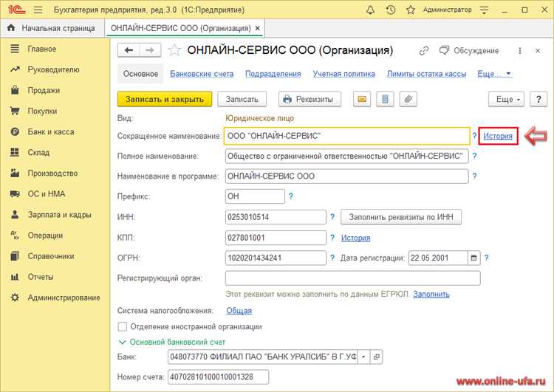The width and height of the screenshot is (554, 392).
Task: Open service settings menu icon
Action: (484, 10)
